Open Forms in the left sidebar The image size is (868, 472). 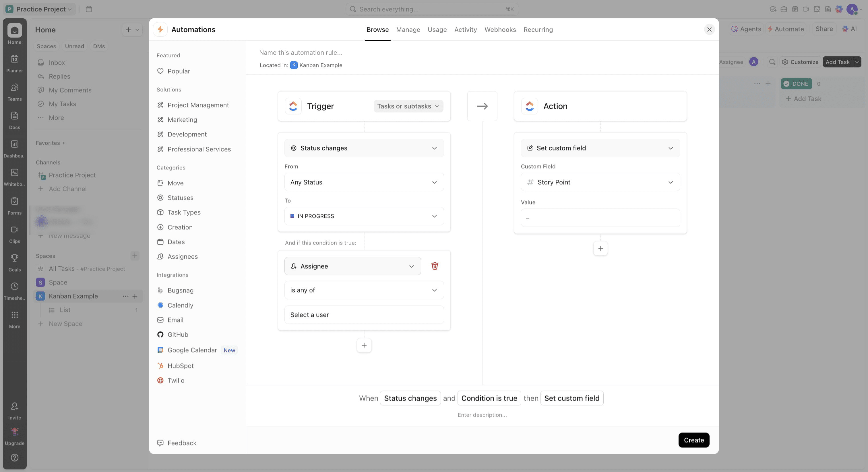tap(14, 206)
